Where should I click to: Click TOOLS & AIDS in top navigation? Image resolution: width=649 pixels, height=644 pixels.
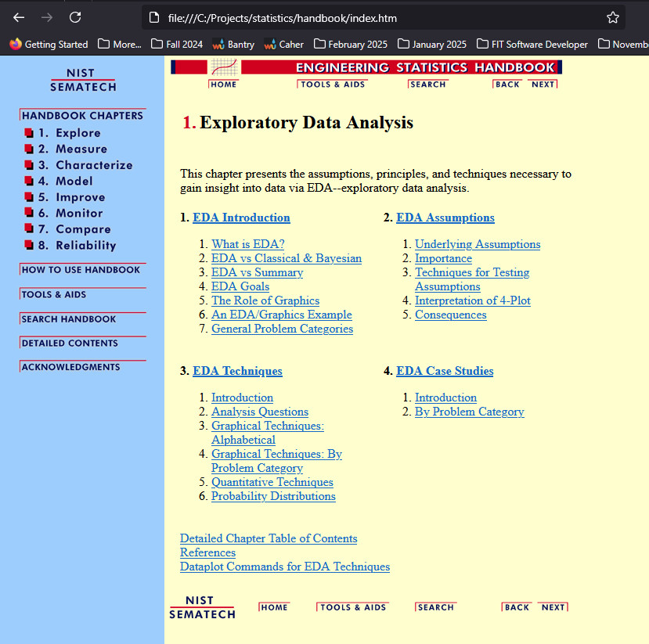[x=333, y=85]
